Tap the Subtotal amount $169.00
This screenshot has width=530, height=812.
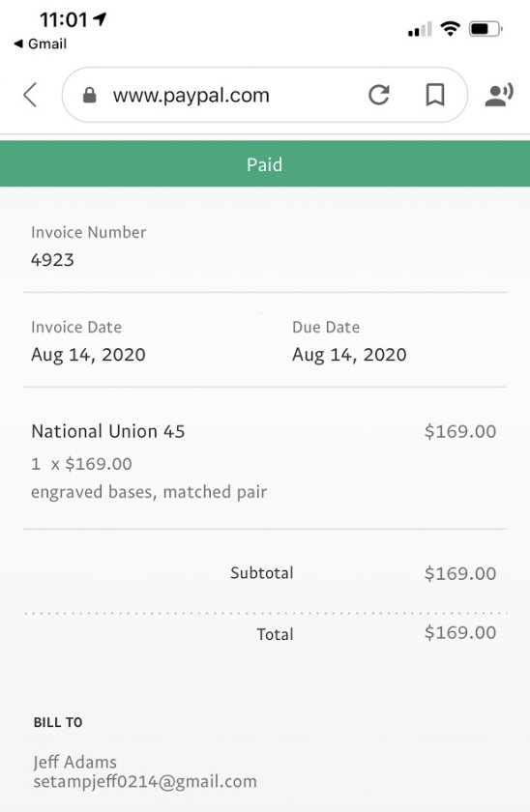coord(460,573)
